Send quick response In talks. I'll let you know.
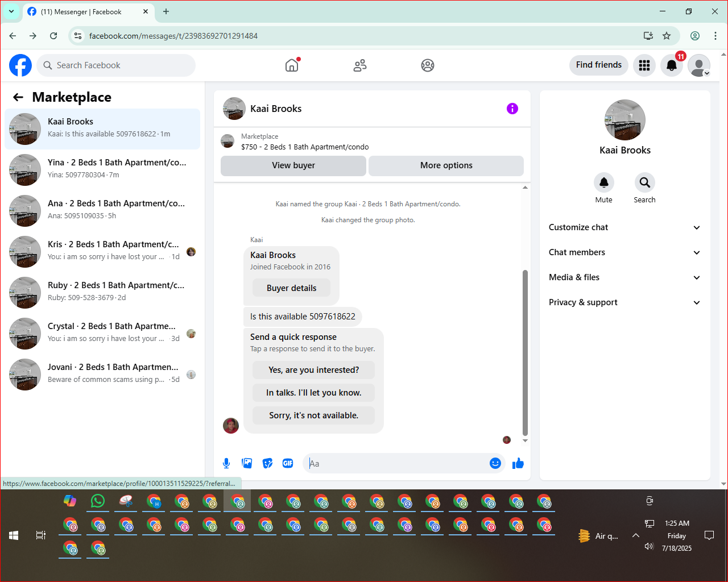 314,393
